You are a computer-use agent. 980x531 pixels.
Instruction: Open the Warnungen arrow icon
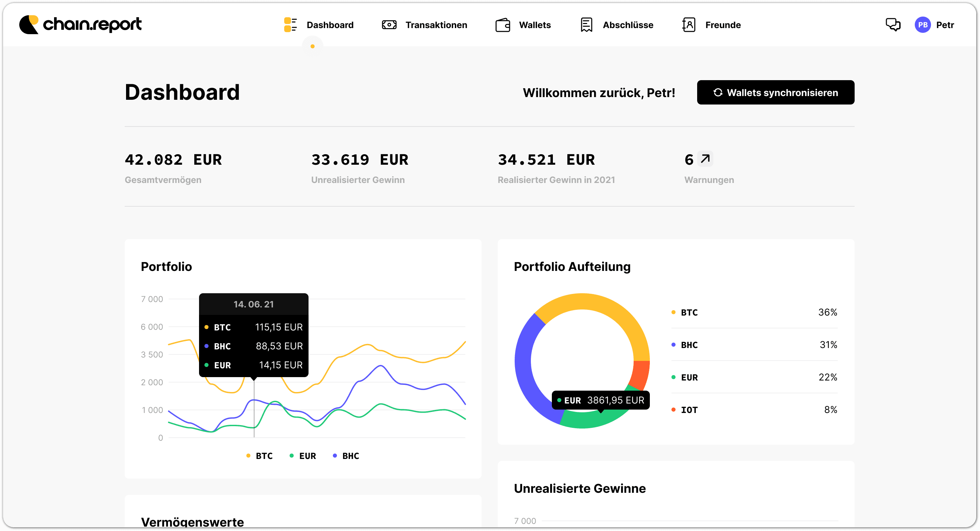[x=705, y=158]
